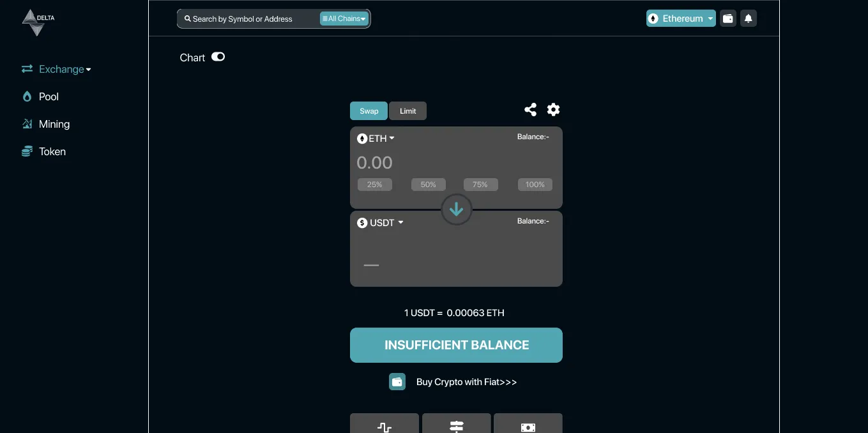868x433 pixels.
Task: Open Buy Crypto with Fiat link
Action: tap(466, 382)
